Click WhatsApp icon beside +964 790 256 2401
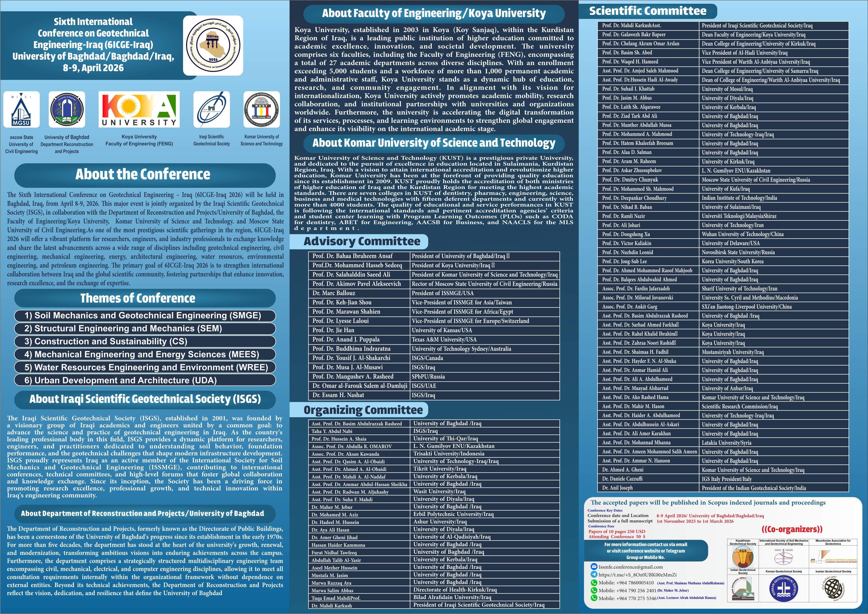Image resolution: width=868 pixels, height=614 pixels. pos(594,590)
